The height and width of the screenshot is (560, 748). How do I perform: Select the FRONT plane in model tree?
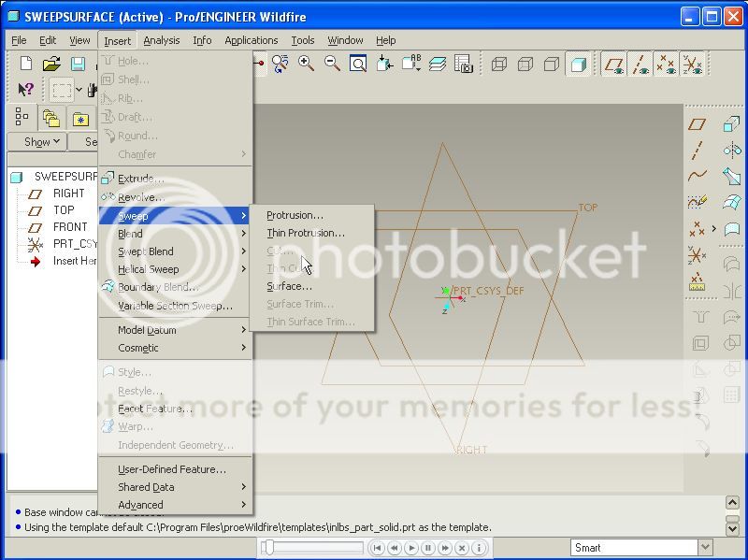click(70, 227)
